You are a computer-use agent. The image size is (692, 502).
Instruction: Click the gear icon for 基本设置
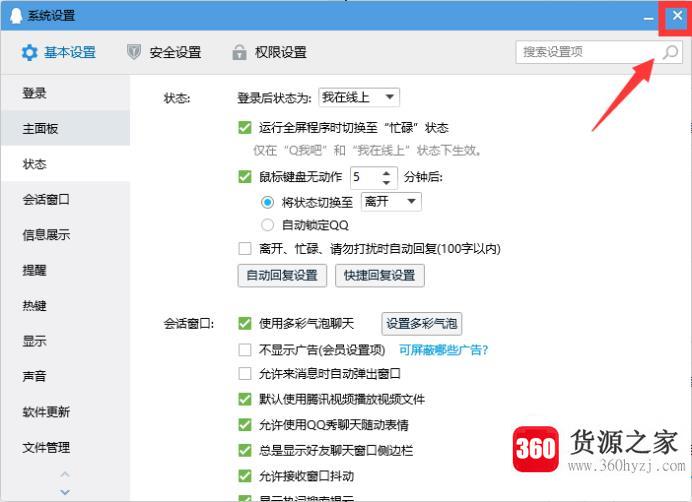click(30, 53)
